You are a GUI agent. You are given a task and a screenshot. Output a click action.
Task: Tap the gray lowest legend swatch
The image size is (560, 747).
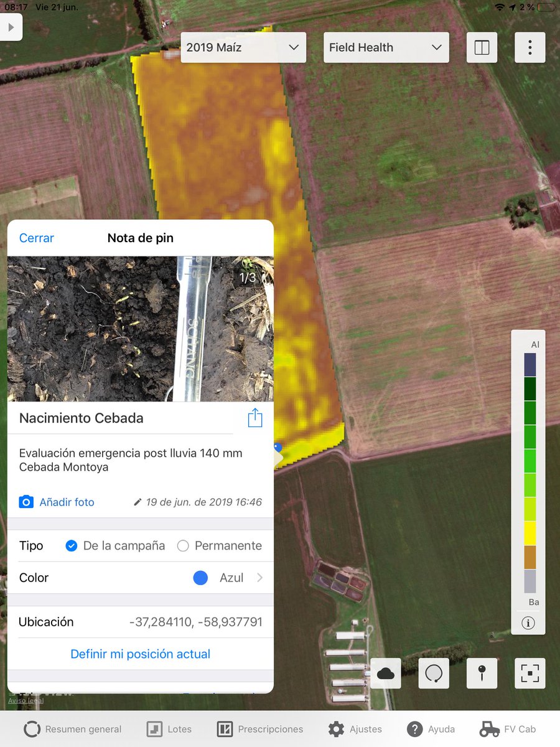(x=530, y=581)
